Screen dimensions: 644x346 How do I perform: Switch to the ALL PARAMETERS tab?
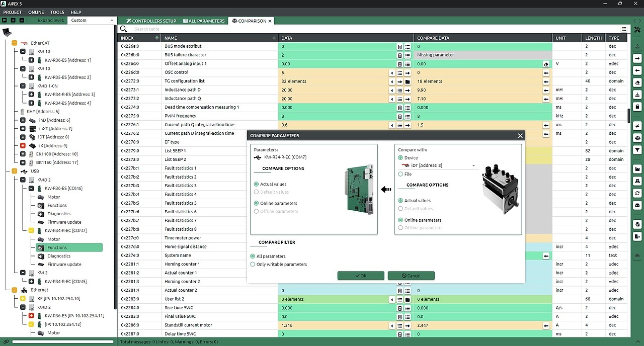(203, 21)
